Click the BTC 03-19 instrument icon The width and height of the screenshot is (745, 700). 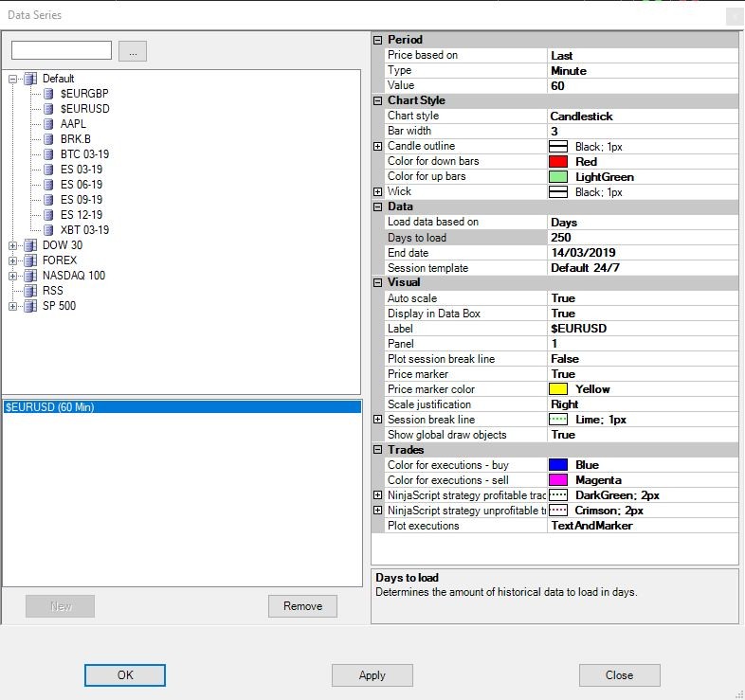[48, 154]
